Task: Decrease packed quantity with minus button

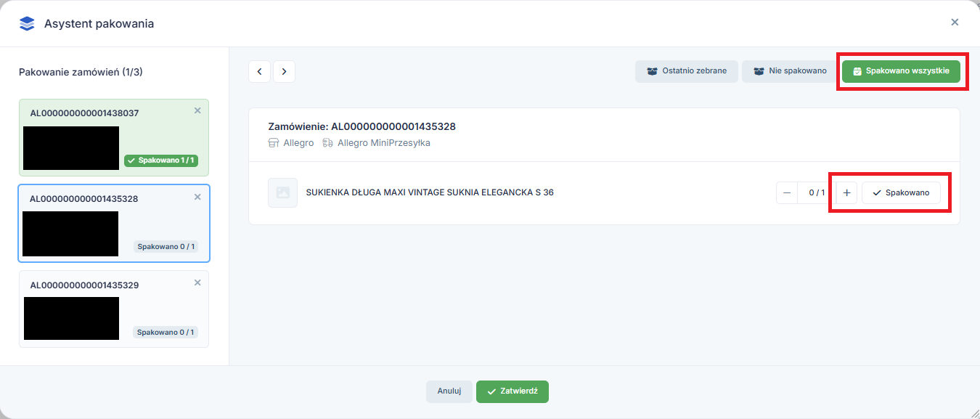Action: tap(787, 192)
